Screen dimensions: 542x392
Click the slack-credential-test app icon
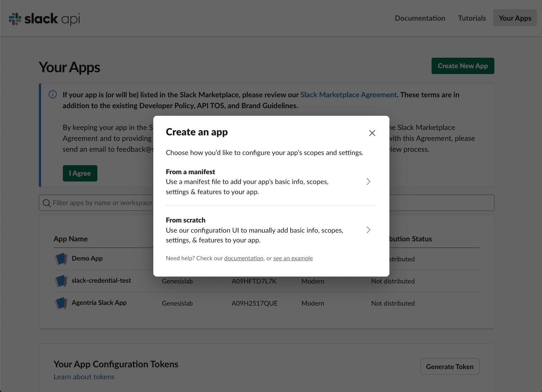[61, 281]
